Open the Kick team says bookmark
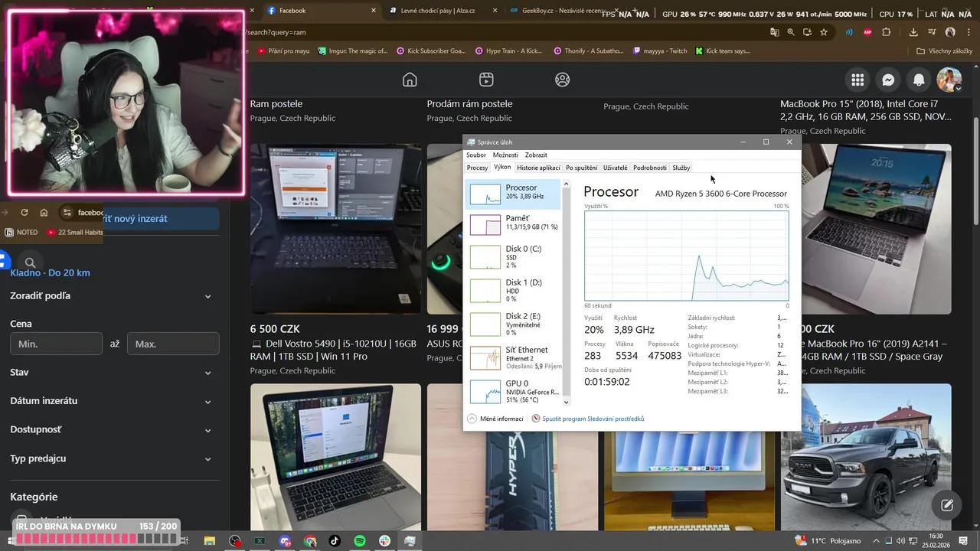The width and height of the screenshot is (980, 551). 723,51
